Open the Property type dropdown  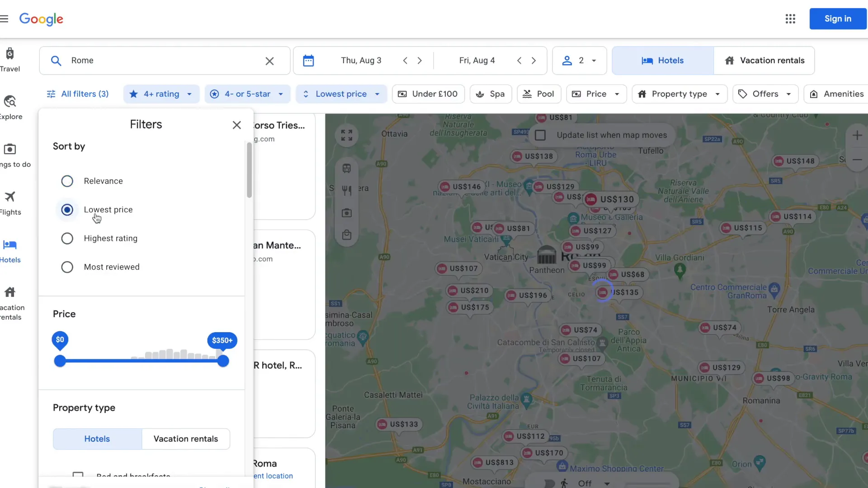(x=679, y=94)
